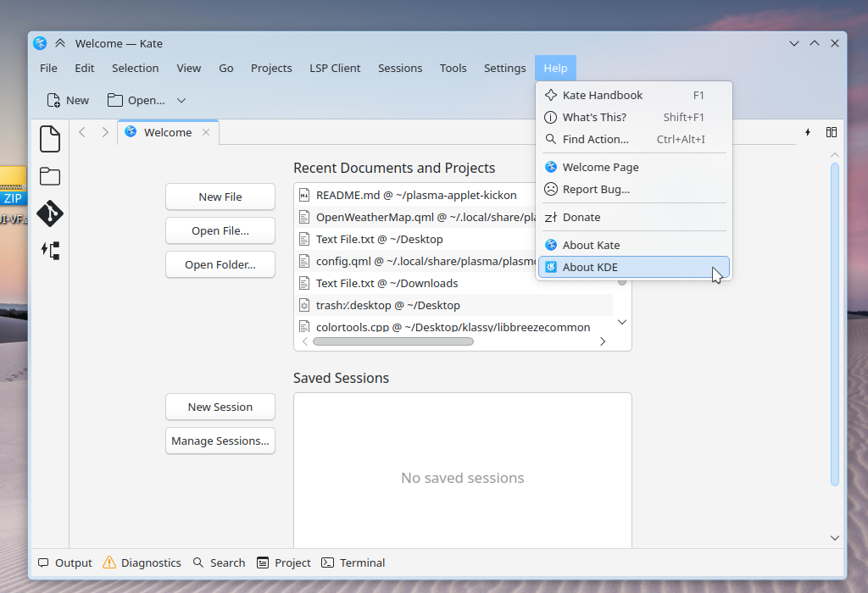Click the Manage Sessions... button
Viewport: 868px width, 593px height.
(x=220, y=441)
